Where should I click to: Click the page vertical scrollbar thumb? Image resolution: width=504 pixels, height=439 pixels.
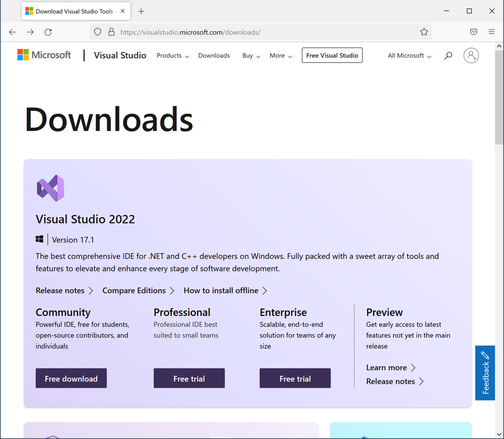(499, 97)
